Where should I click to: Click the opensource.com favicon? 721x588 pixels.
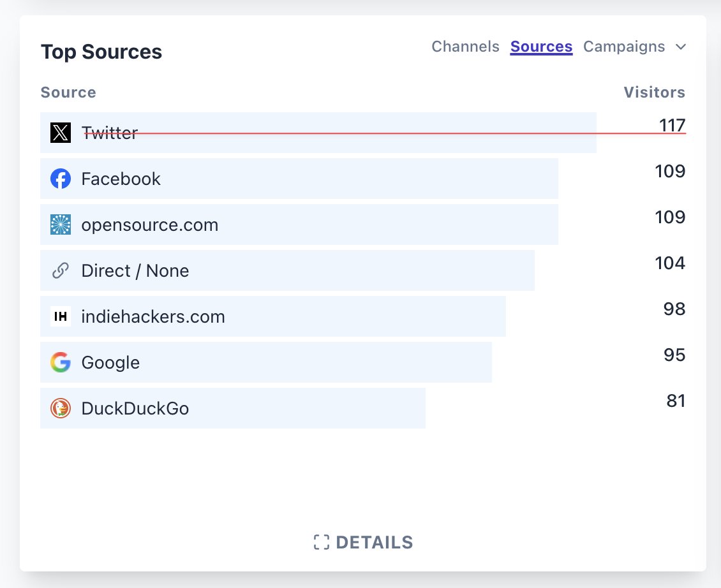60,225
